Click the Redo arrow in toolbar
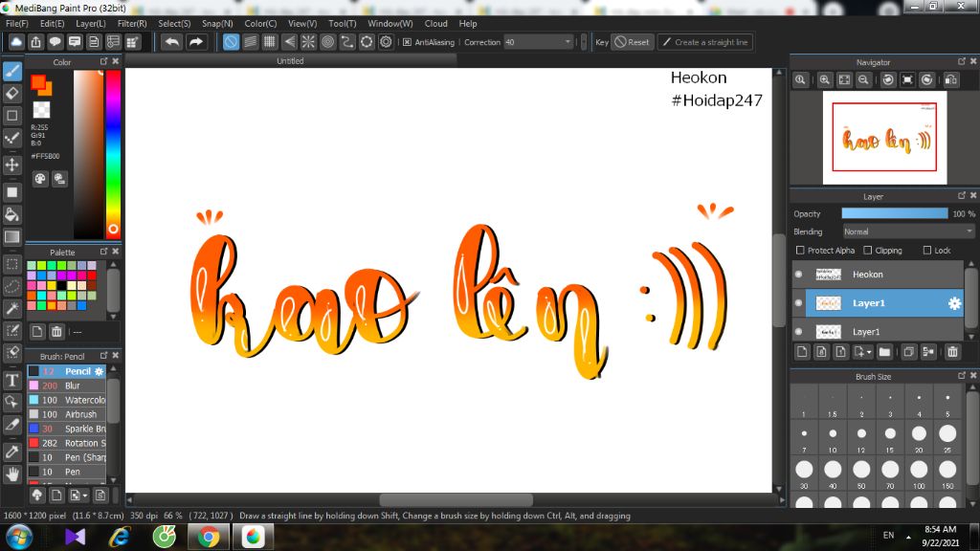This screenshot has height=551, width=980. (x=195, y=42)
